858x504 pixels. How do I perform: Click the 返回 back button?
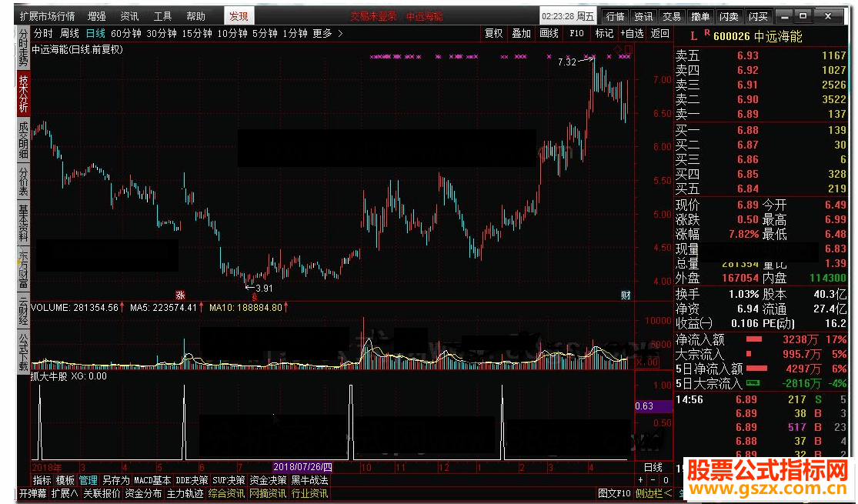click(x=660, y=33)
